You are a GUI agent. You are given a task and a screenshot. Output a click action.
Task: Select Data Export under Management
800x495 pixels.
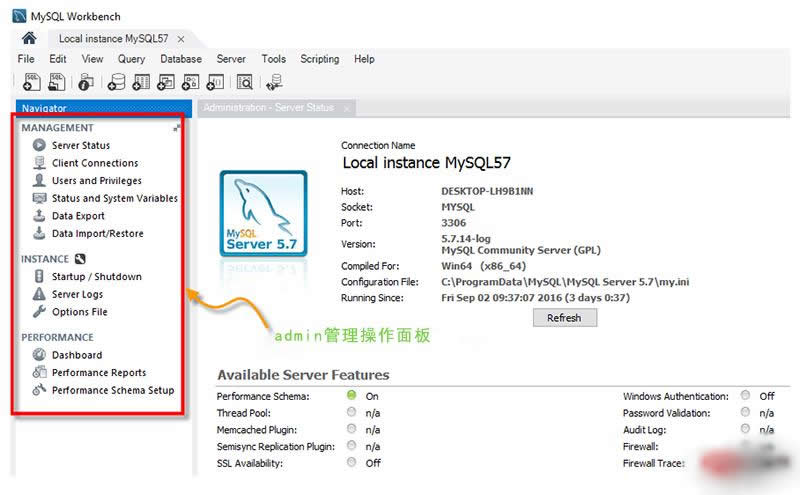[78, 216]
